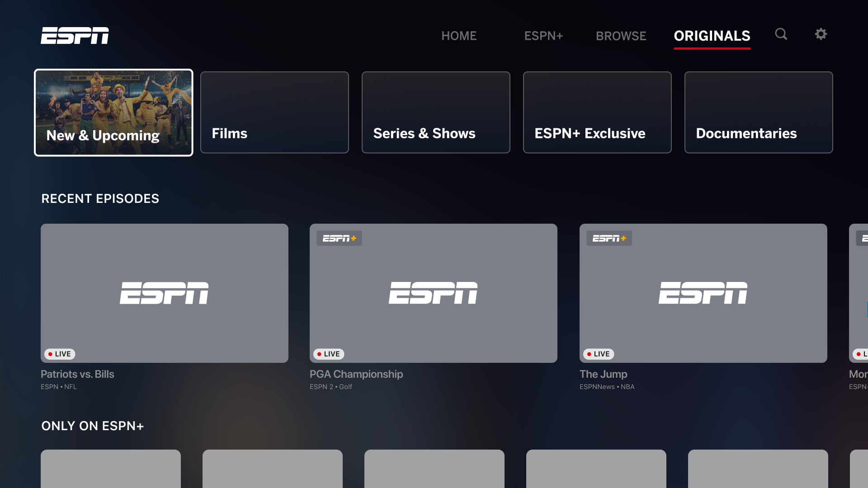Click the ESPN 2 • Golf subtitle
This screenshot has width=868, height=488.
[x=331, y=387]
